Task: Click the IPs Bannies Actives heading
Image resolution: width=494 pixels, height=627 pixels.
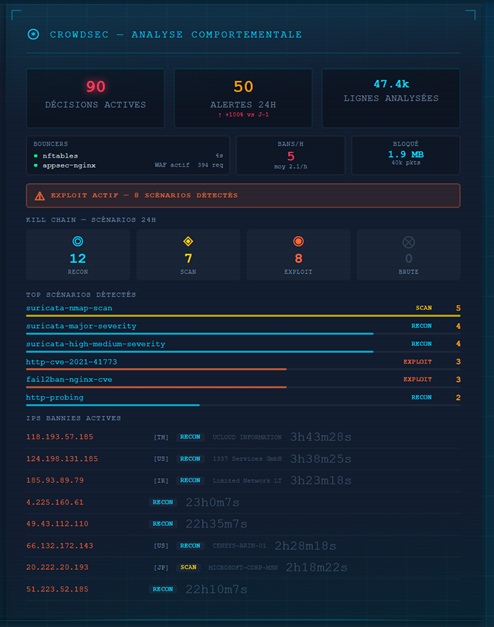Action: pos(74,418)
